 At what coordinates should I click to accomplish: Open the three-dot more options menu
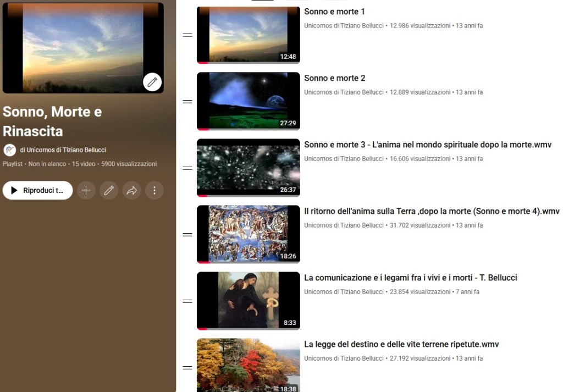tap(154, 190)
